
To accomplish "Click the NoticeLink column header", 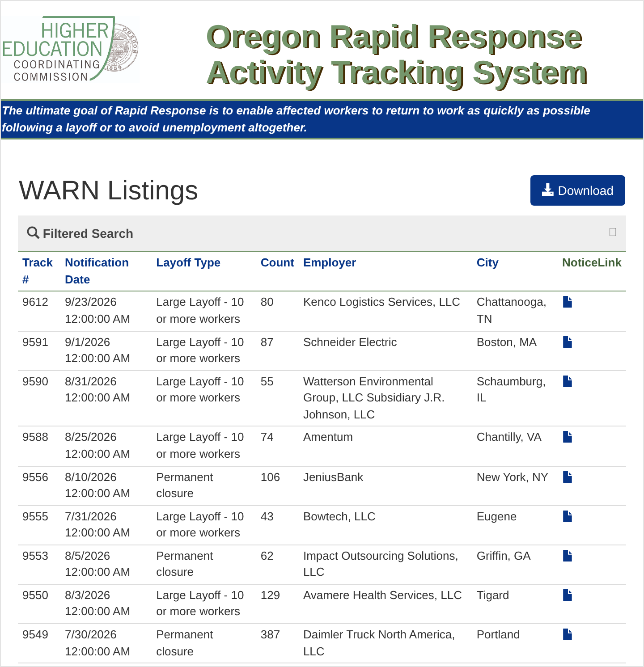I will click(592, 262).
